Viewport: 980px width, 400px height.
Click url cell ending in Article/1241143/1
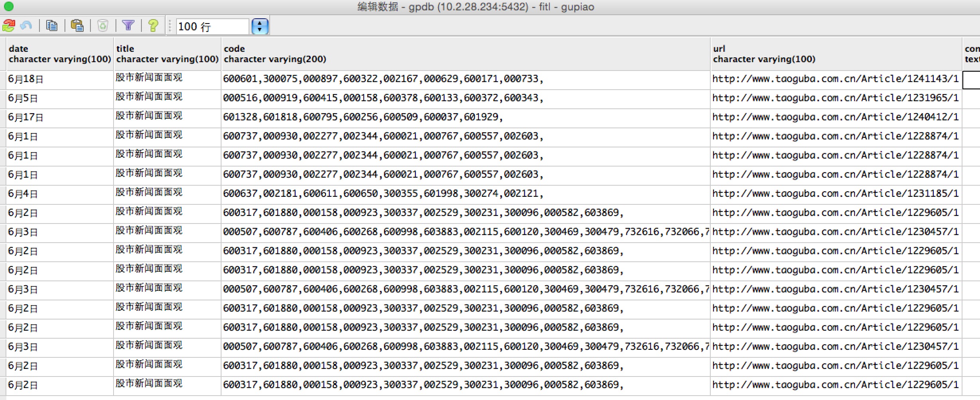[836, 79]
